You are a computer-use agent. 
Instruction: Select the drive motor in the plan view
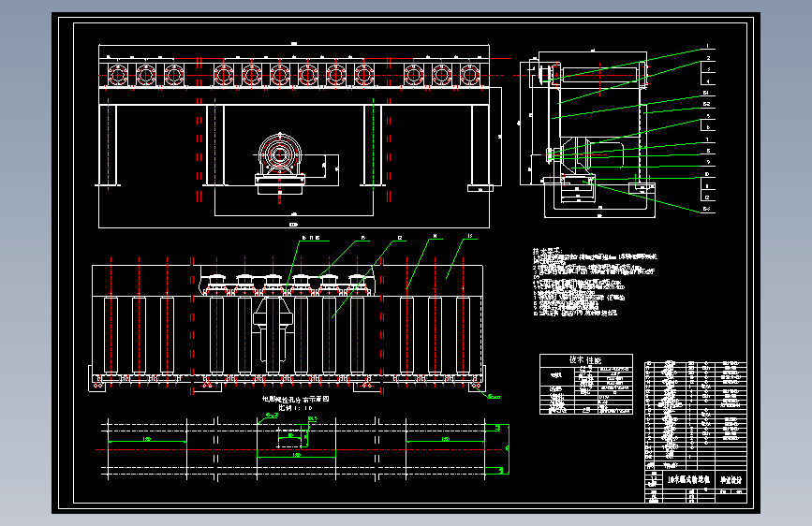273,329
